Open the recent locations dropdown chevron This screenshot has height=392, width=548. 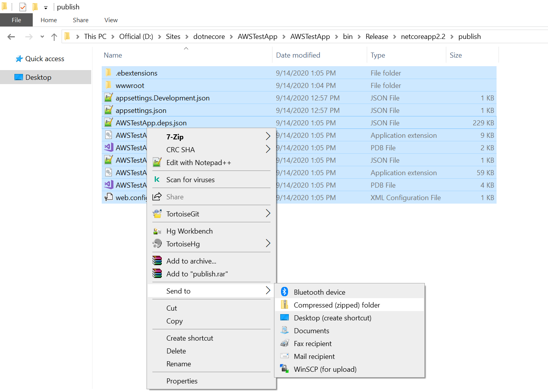click(x=42, y=37)
